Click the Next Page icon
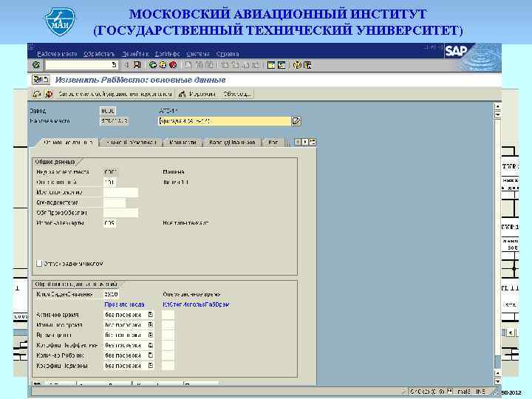The image size is (532, 399). point(245,65)
